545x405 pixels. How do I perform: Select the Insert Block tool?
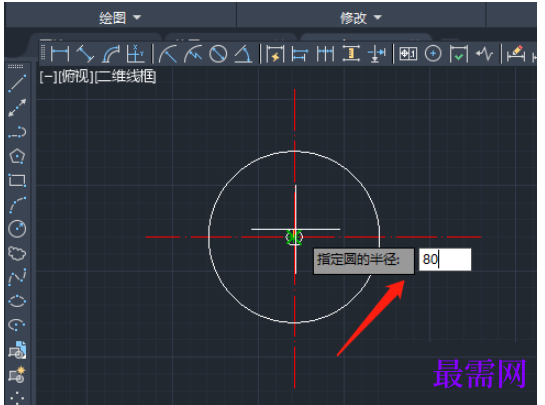tap(17, 350)
